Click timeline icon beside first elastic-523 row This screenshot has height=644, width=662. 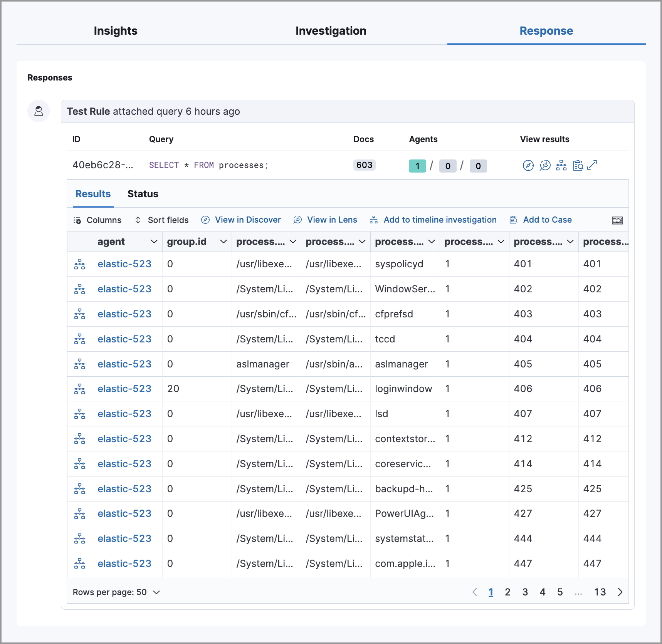pyautogui.click(x=80, y=264)
